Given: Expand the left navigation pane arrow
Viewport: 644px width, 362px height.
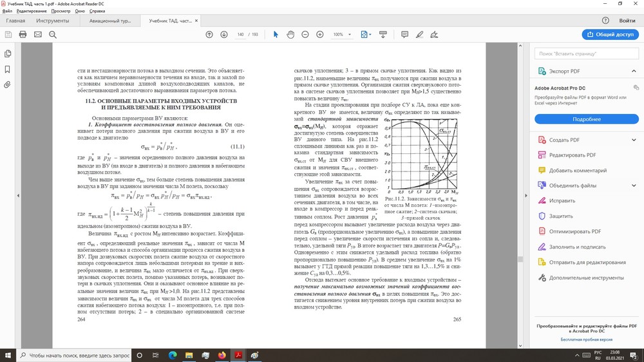Looking at the screenshot, I should coord(18,196).
